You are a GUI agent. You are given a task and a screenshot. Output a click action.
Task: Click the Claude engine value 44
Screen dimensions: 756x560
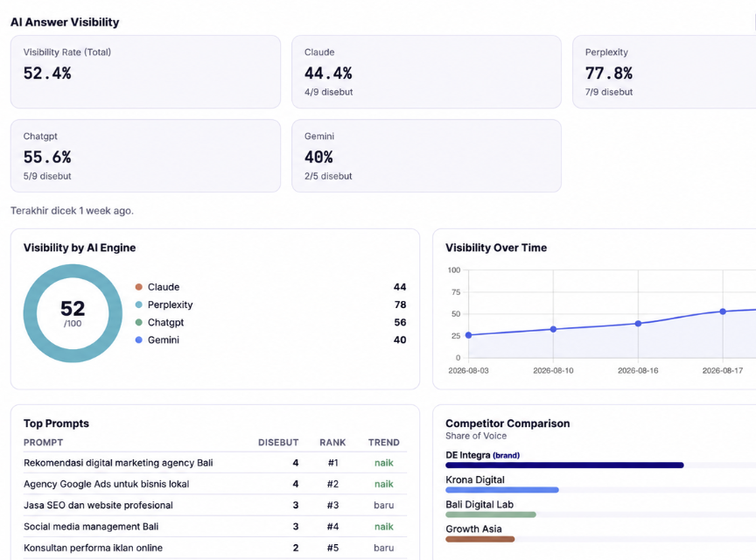pos(400,287)
